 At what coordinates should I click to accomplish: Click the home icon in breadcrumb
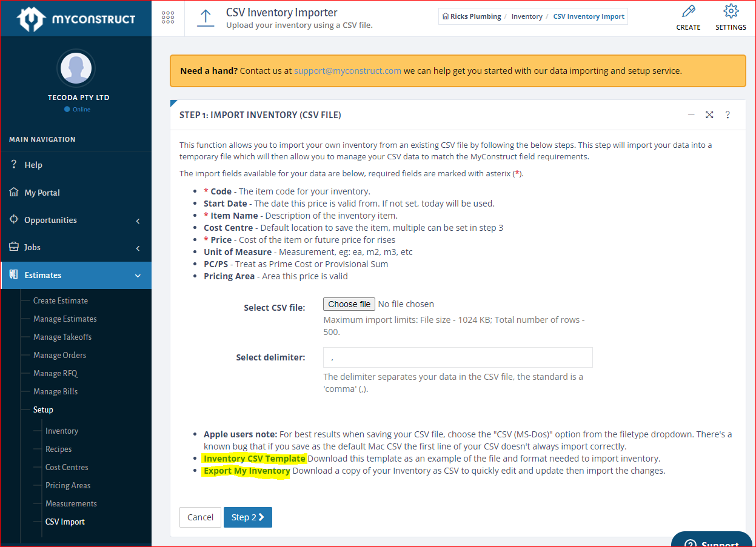(x=446, y=16)
